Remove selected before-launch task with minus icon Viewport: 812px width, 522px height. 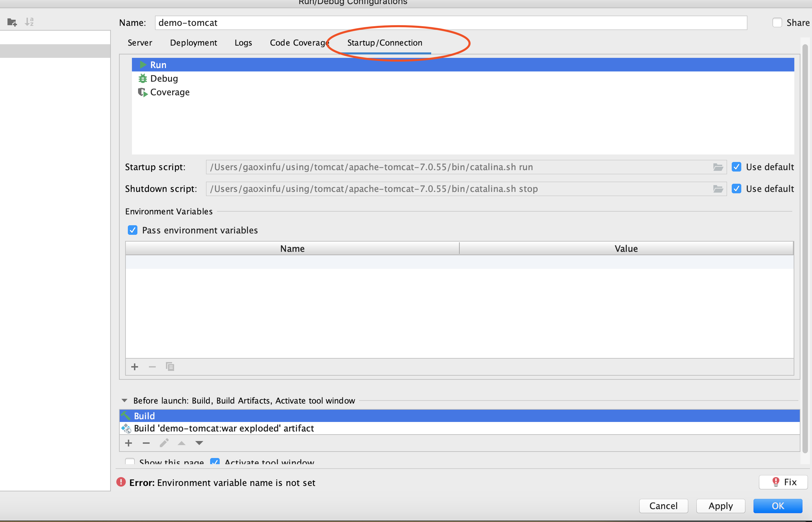pyautogui.click(x=146, y=443)
